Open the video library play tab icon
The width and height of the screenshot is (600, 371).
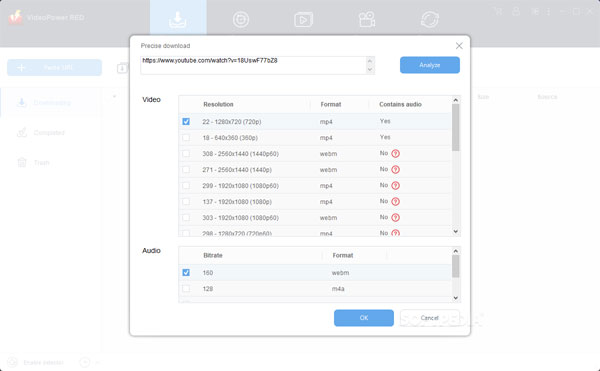tap(303, 20)
